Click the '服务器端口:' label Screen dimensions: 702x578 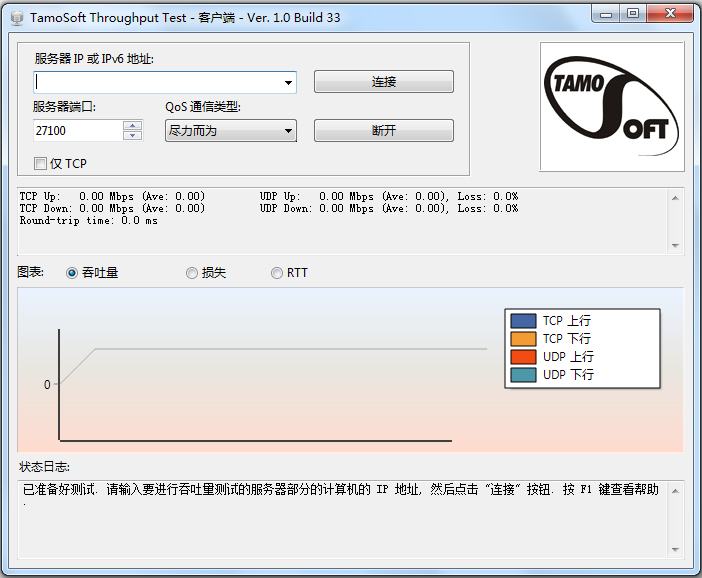64,107
